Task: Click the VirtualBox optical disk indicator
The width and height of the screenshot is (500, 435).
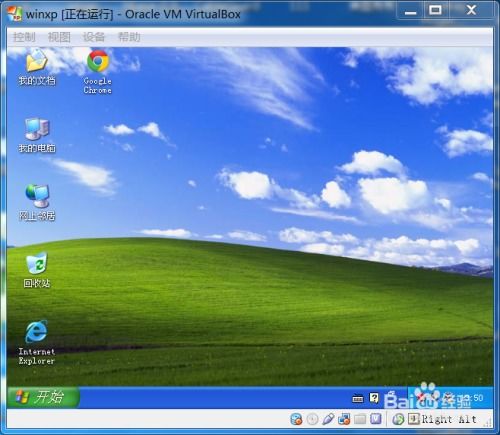Action: point(312,419)
